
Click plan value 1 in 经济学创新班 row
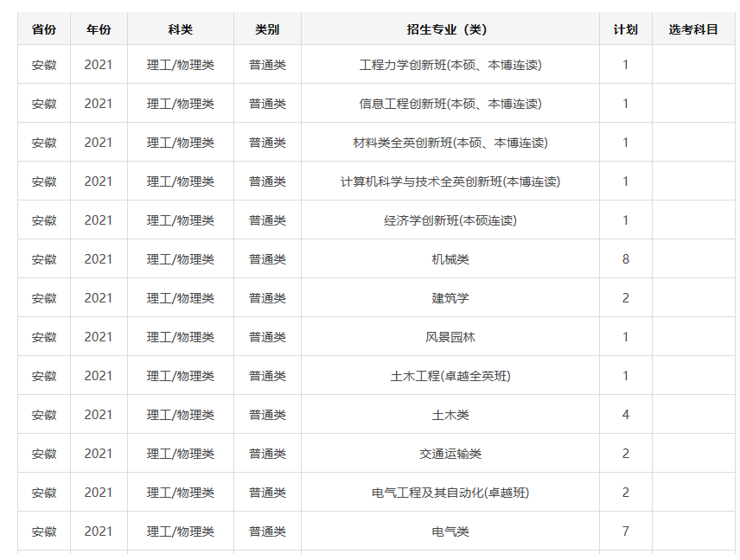(625, 220)
